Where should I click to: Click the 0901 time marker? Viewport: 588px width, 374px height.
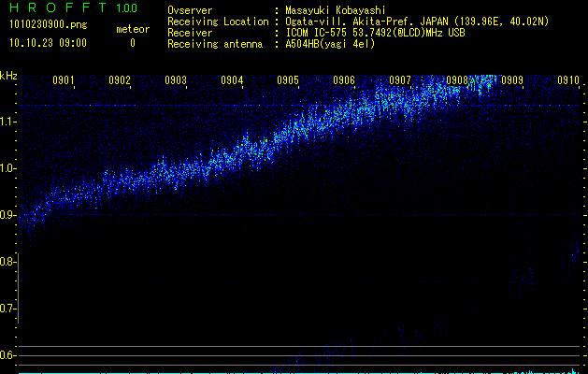pyautogui.click(x=63, y=80)
